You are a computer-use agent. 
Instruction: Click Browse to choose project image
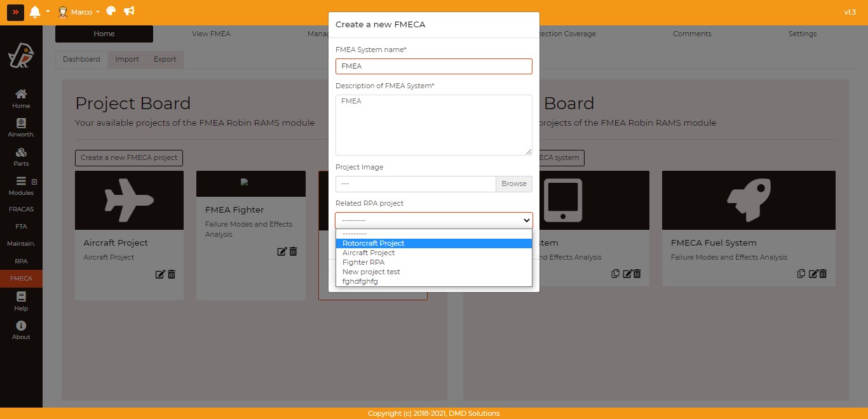click(513, 183)
